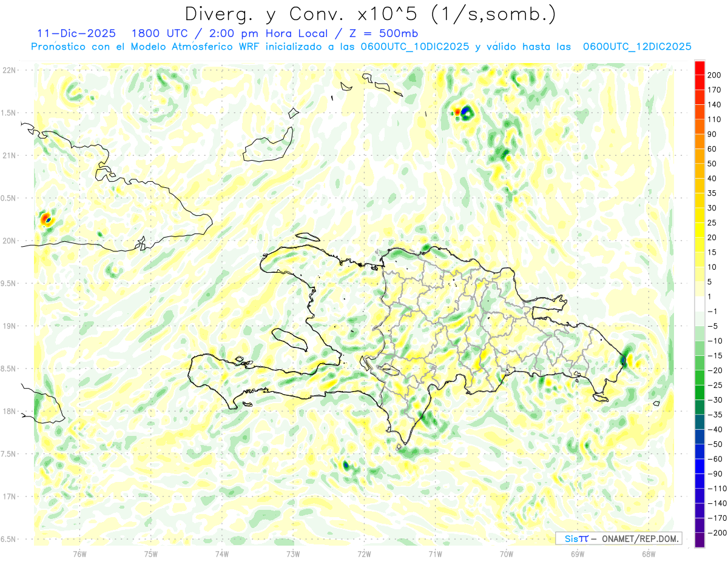
Task: Click the valid-until time '0600UTC_12DIC2025'
Action: [x=636, y=47]
